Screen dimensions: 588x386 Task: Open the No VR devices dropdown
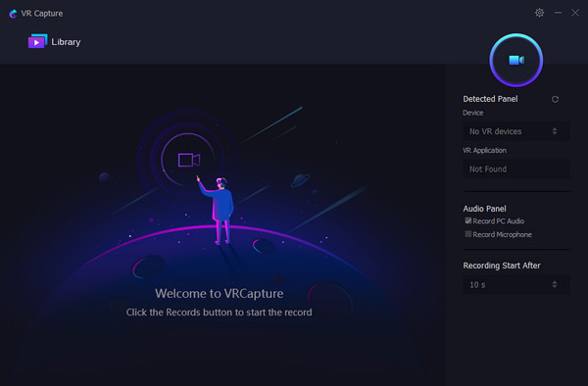pos(515,131)
